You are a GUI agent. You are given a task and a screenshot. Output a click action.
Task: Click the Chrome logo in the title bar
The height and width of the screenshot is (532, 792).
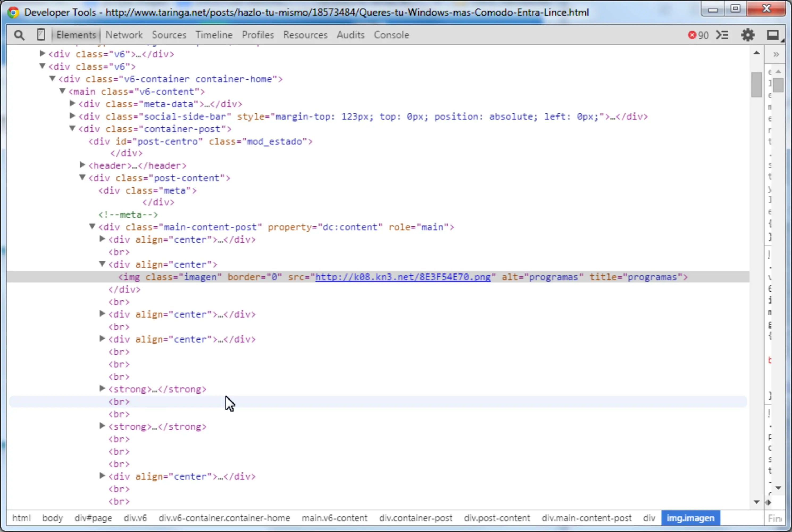13,13
